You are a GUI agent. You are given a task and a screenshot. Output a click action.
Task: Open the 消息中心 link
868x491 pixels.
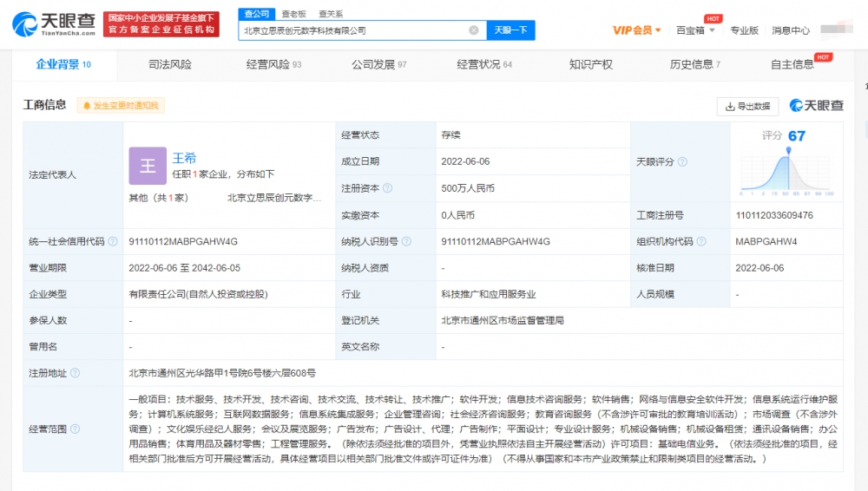tap(791, 30)
